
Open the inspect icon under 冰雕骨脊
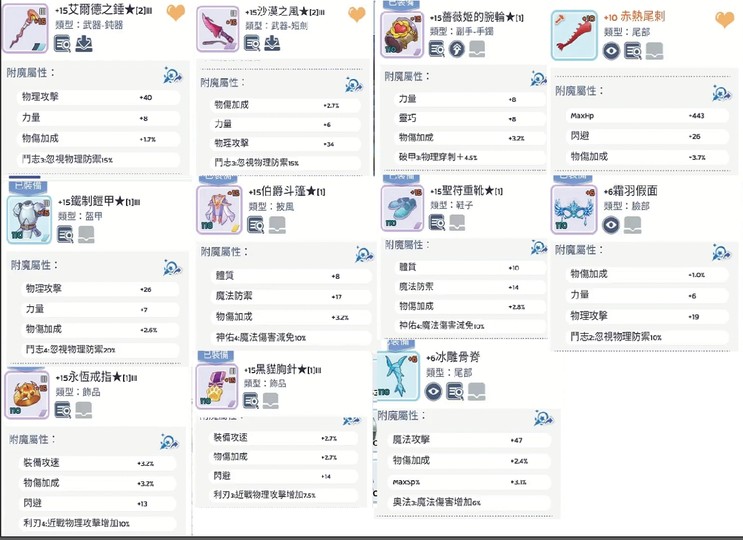coord(455,391)
